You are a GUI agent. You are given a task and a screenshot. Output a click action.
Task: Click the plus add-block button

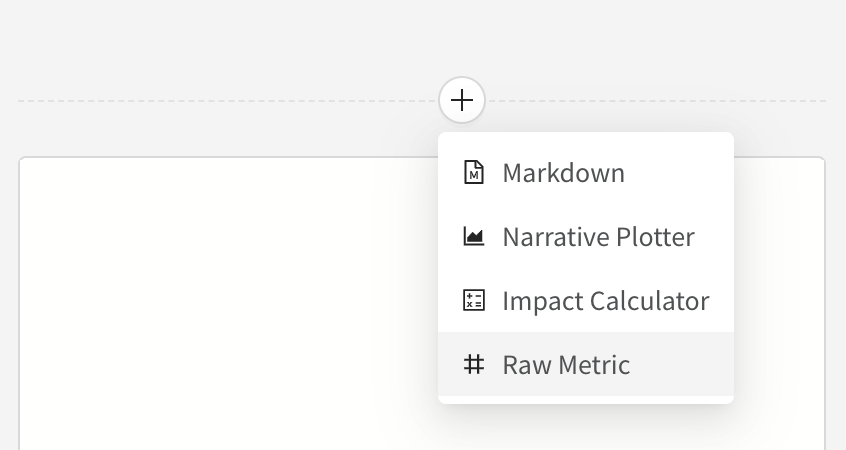[462, 100]
